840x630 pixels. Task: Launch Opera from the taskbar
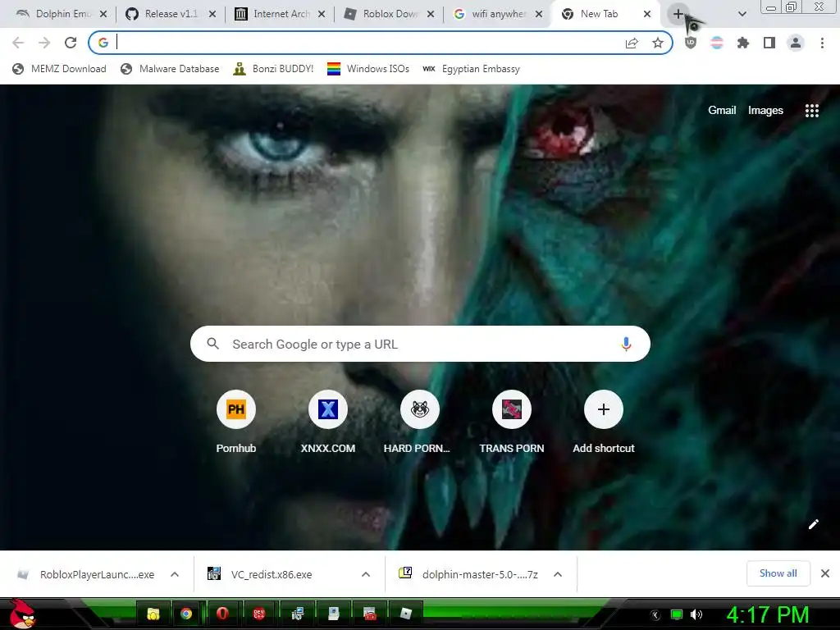[222, 614]
